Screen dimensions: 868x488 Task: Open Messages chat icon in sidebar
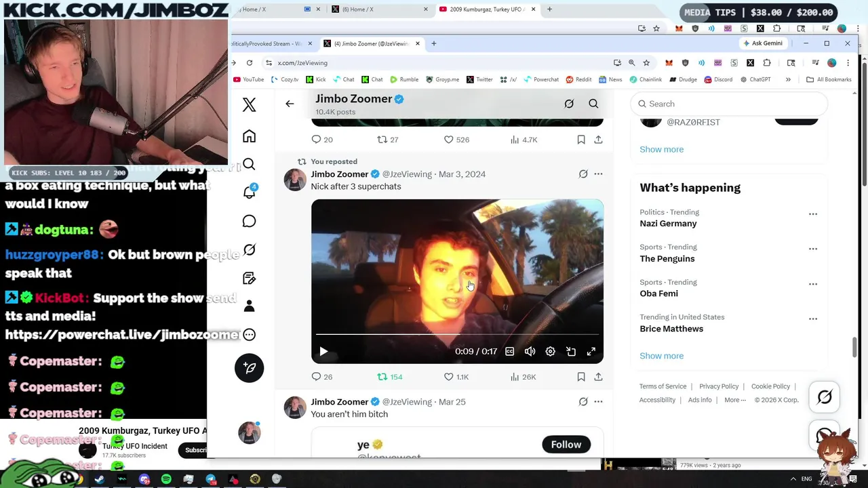(250, 222)
